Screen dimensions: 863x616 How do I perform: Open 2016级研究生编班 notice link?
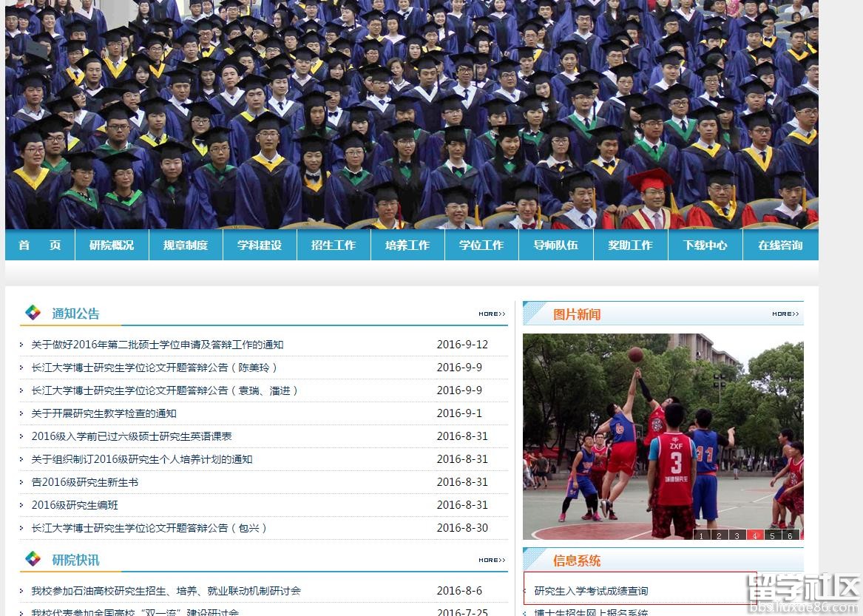coord(75,505)
